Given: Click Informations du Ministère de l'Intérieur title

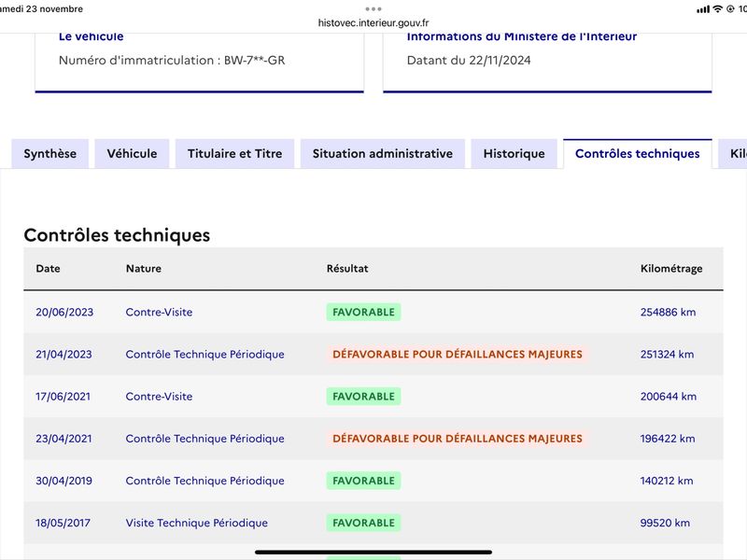Looking at the screenshot, I should [x=522, y=36].
